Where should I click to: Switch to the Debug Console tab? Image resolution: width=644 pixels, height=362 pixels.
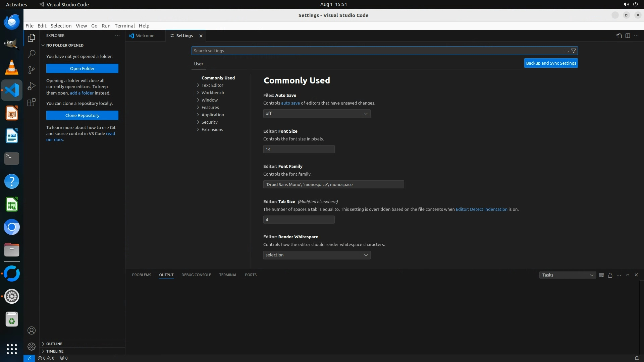(x=196, y=275)
